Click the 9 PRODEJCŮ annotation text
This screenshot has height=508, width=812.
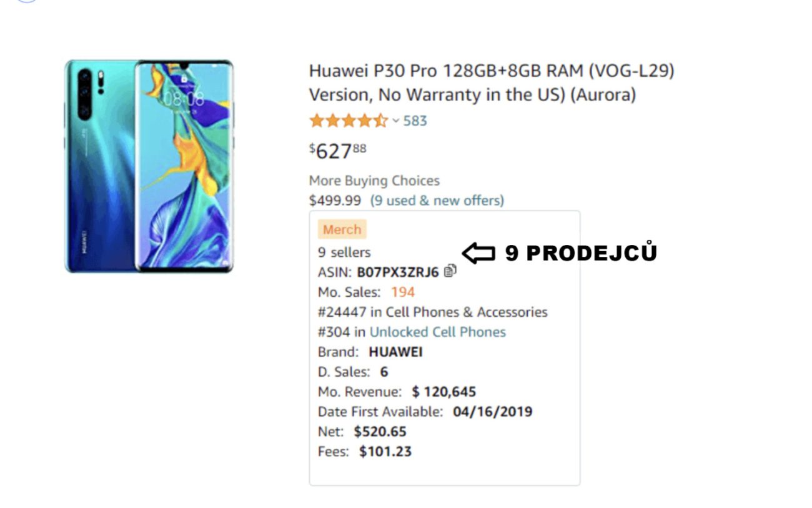point(581,253)
